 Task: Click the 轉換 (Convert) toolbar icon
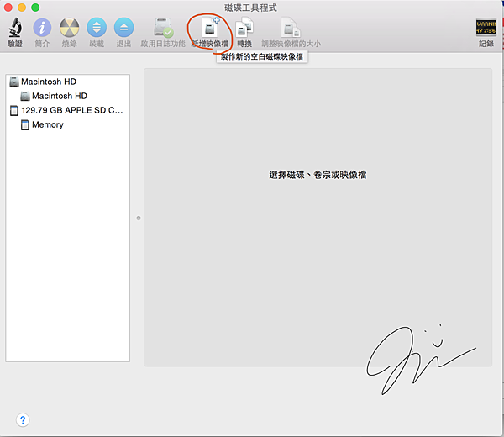(x=244, y=28)
